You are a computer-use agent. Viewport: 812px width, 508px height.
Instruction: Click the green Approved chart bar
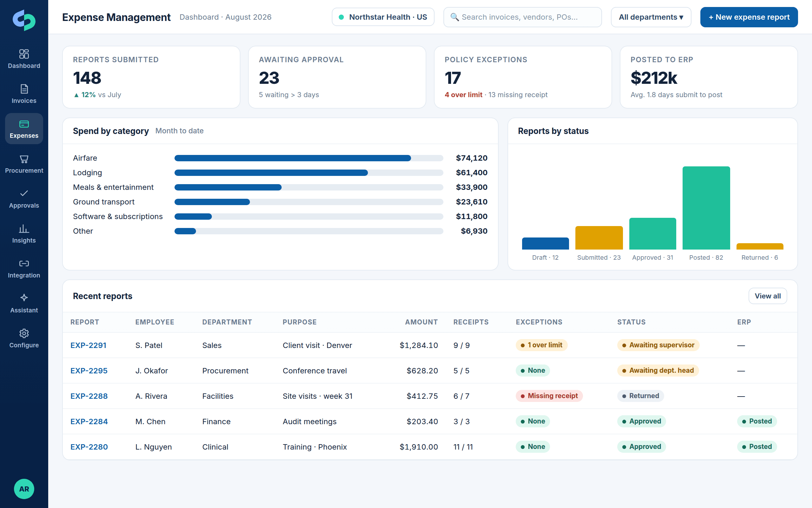pos(653,234)
